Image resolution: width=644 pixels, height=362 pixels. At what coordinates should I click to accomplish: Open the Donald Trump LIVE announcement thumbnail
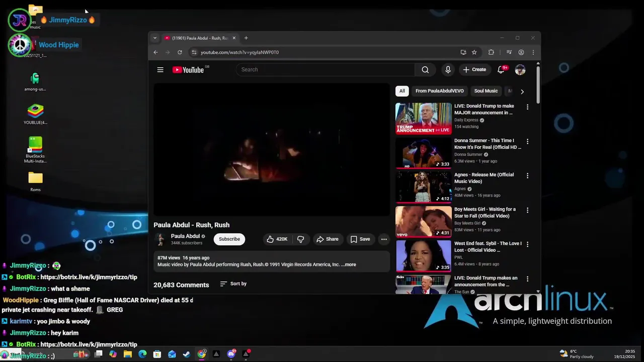click(424, 118)
